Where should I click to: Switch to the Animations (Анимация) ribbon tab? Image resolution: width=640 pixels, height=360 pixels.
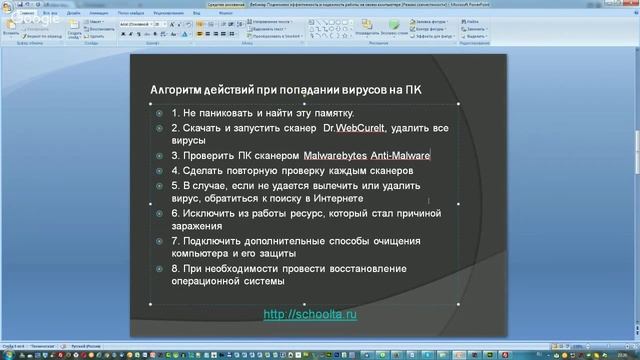tap(99, 13)
